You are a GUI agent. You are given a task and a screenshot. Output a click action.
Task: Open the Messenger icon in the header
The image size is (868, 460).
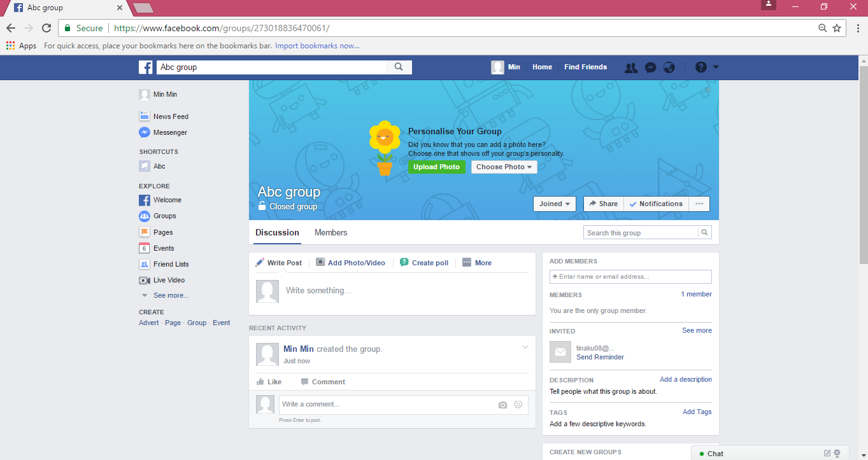pos(650,67)
